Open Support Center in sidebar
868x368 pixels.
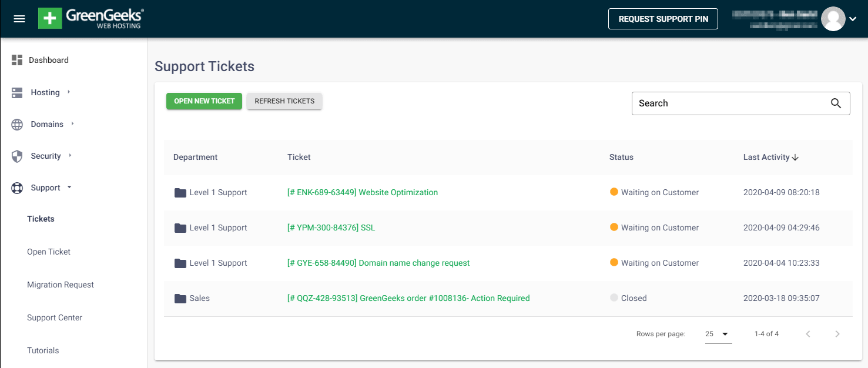pyautogui.click(x=55, y=317)
